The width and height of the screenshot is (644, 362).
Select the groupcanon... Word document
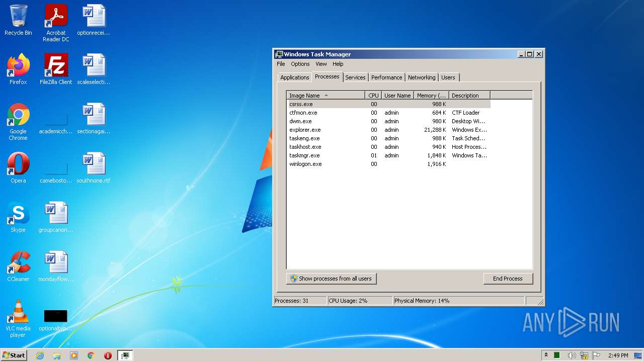(56, 217)
